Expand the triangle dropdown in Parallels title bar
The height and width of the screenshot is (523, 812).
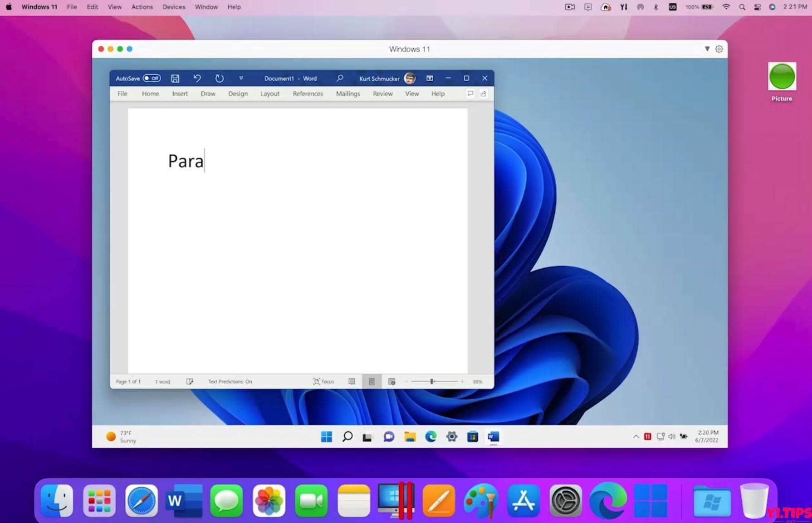point(707,49)
